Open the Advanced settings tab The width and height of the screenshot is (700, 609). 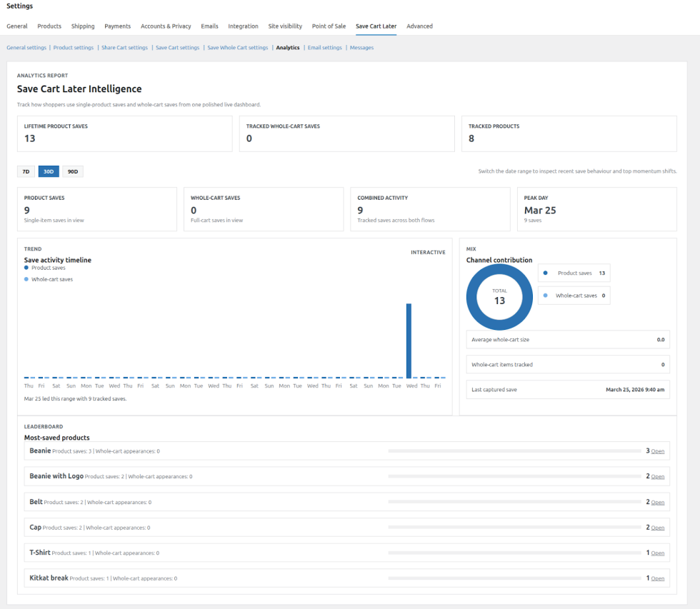click(419, 26)
